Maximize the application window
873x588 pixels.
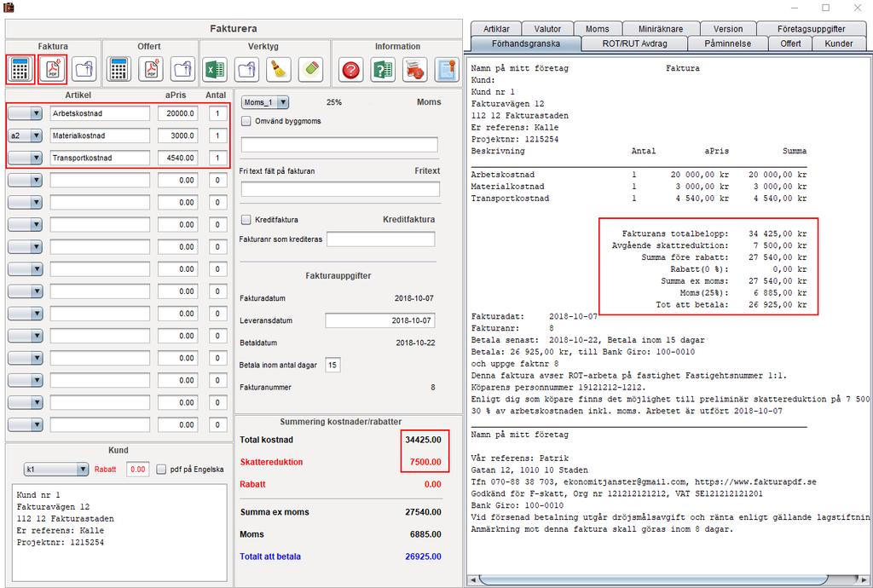tap(825, 7)
